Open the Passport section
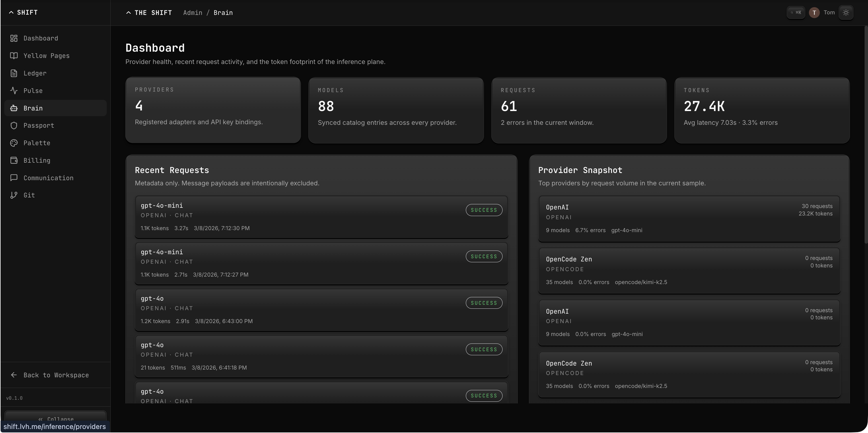This screenshot has height=433, width=868. 38,125
